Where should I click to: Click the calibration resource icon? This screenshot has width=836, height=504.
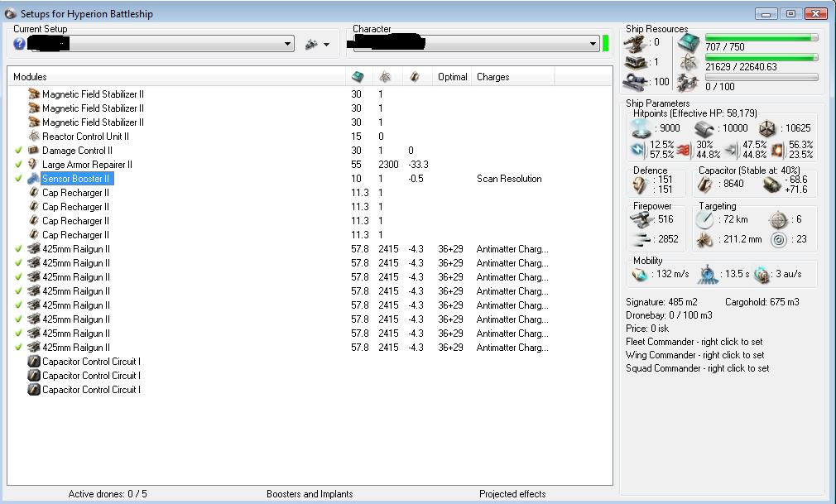pos(636,82)
